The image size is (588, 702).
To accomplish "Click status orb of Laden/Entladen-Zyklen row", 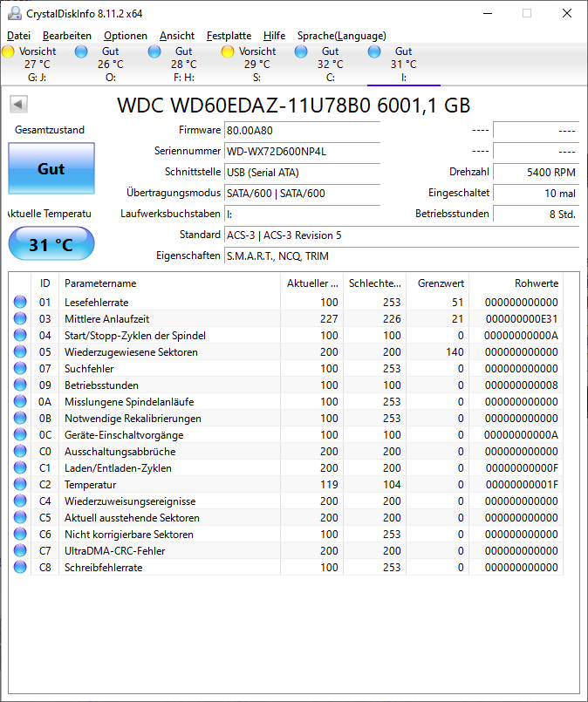I will click(x=20, y=467).
